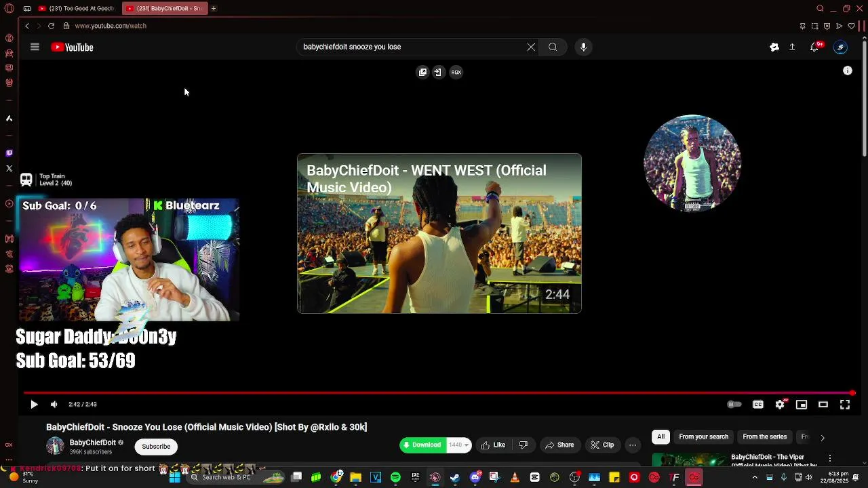Reload the current page
This screenshot has width=868, height=488.
(x=51, y=26)
